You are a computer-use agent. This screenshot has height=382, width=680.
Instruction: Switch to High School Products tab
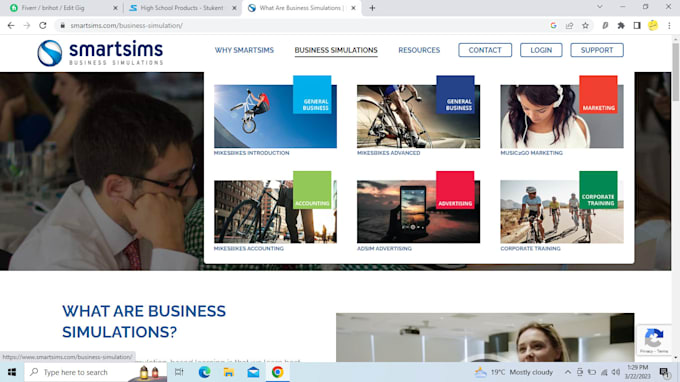(x=183, y=8)
